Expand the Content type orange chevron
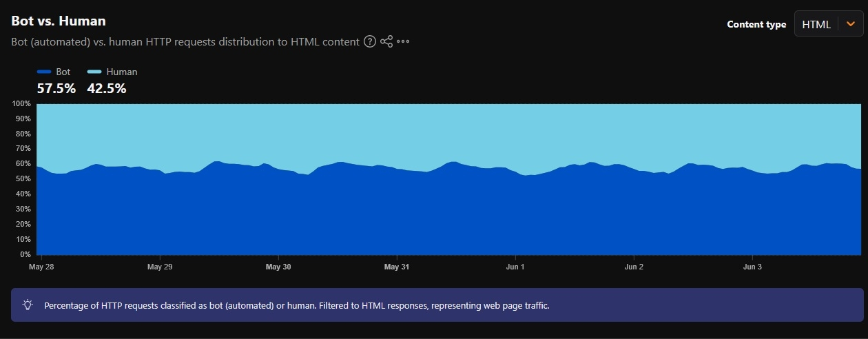868x339 pixels. [850, 24]
